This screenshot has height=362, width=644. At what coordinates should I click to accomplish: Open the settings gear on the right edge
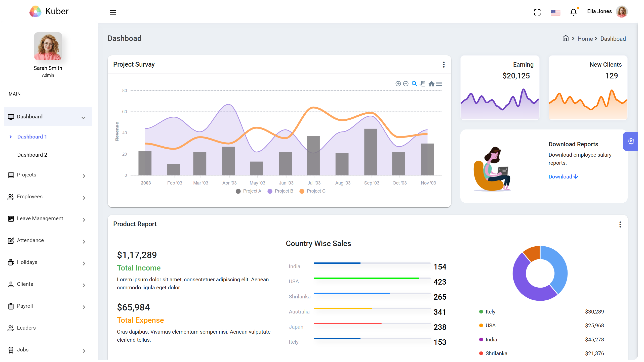pyautogui.click(x=631, y=141)
